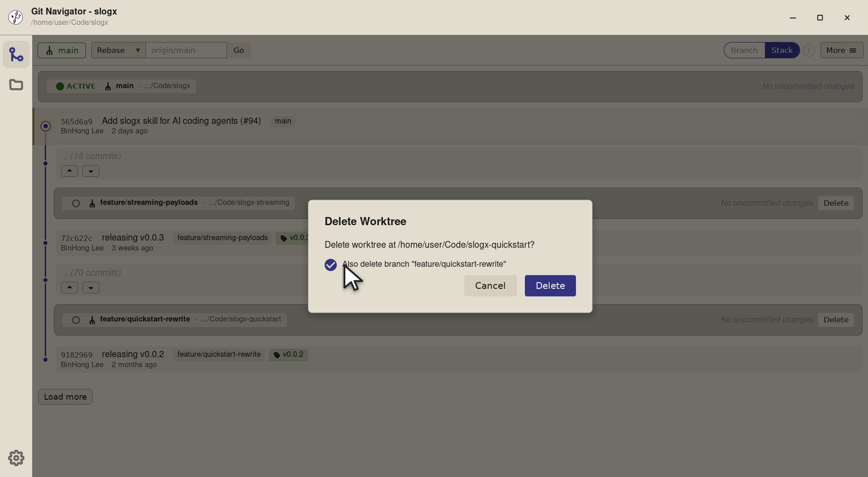The height and width of the screenshot is (477, 868).
Task: Select the feature/quickstart-rewrite worktree radio
Action: [76, 320]
